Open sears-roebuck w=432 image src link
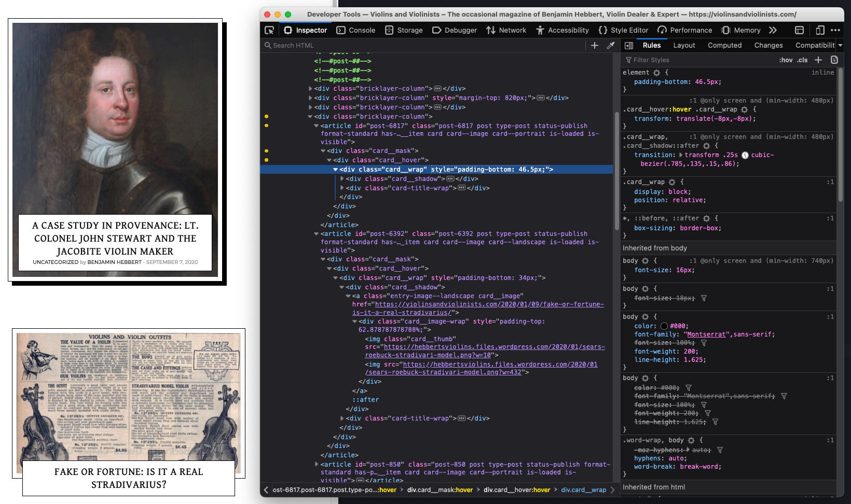 click(x=481, y=369)
